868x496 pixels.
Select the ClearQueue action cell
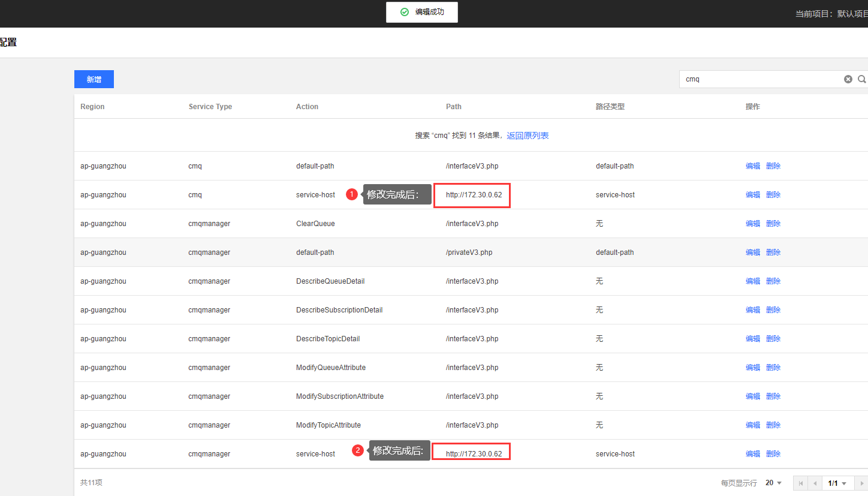pos(315,224)
